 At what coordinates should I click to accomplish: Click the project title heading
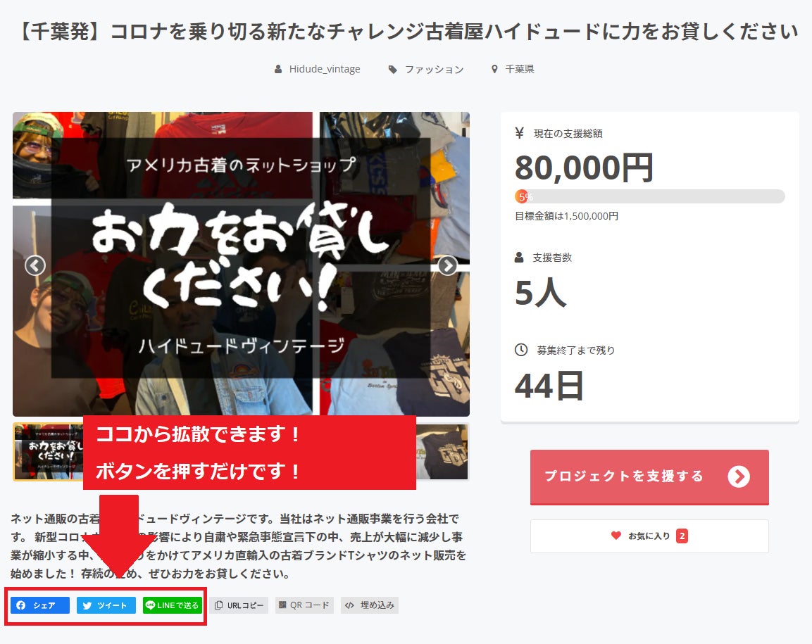[x=407, y=32]
